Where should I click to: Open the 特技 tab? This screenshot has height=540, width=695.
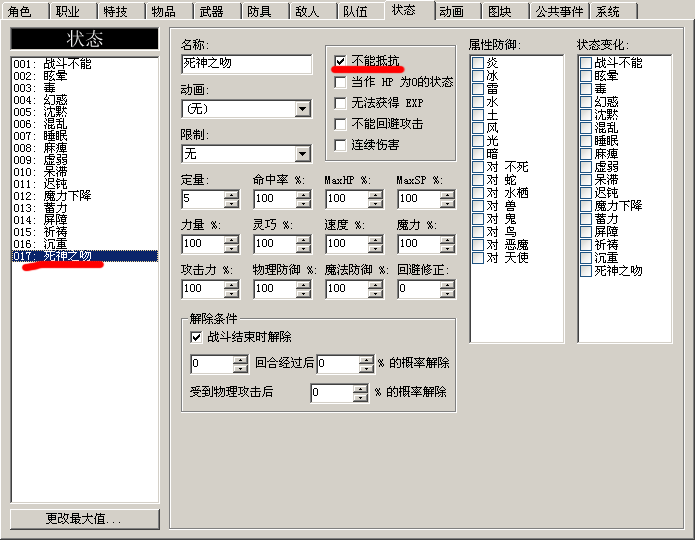(121, 11)
